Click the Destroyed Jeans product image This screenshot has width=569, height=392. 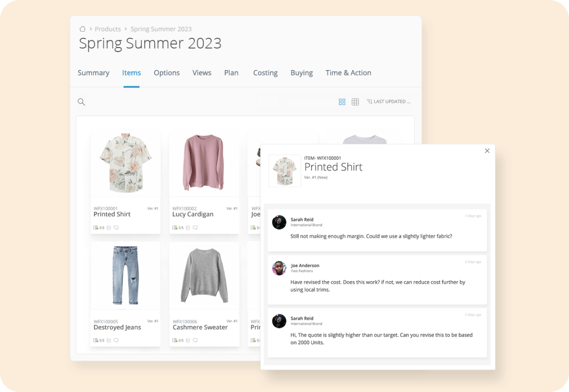click(125, 275)
